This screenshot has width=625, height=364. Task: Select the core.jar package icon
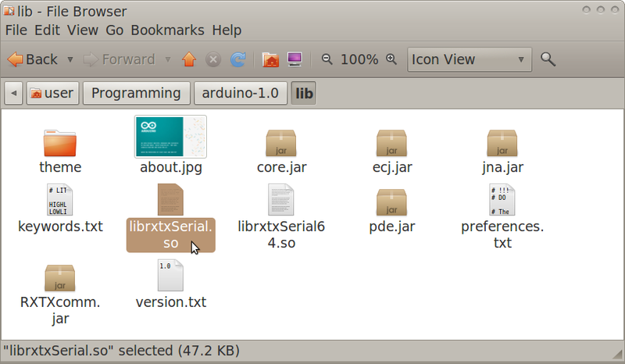click(x=281, y=143)
